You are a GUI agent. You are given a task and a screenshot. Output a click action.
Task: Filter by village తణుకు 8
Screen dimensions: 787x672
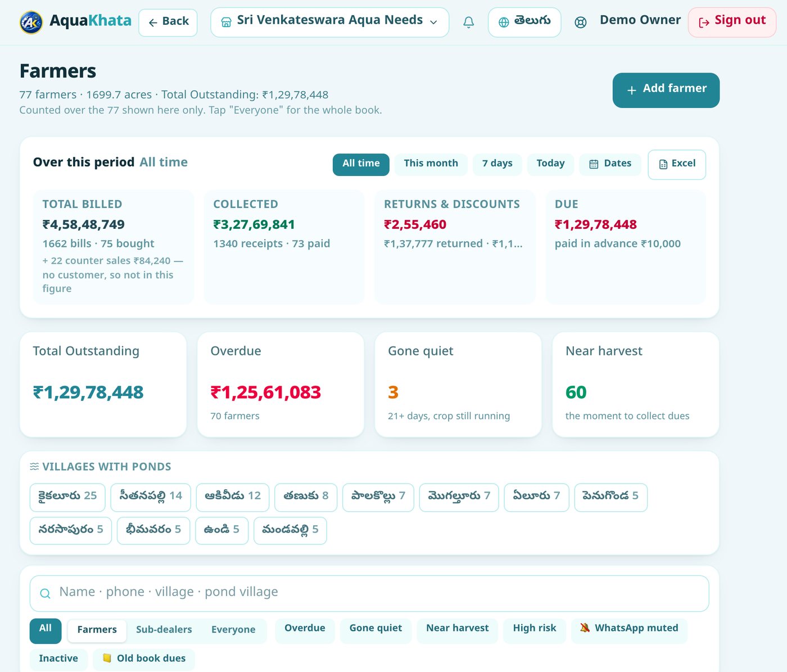tap(306, 497)
